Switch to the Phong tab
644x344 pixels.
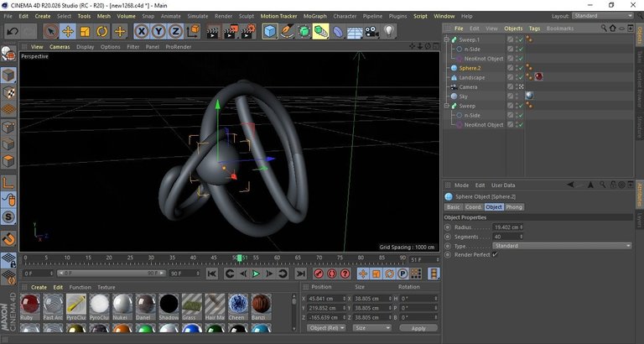point(514,207)
